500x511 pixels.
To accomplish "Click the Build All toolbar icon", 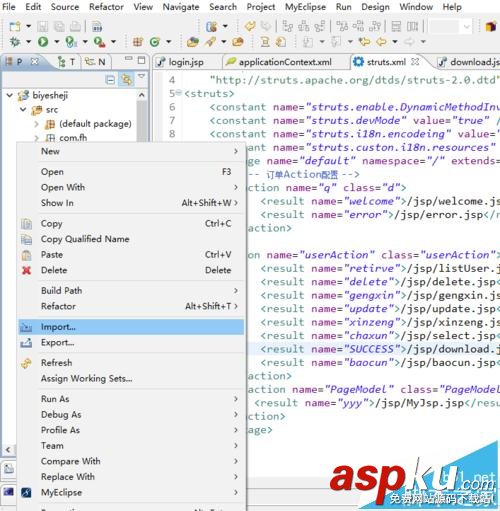I will [x=97, y=26].
